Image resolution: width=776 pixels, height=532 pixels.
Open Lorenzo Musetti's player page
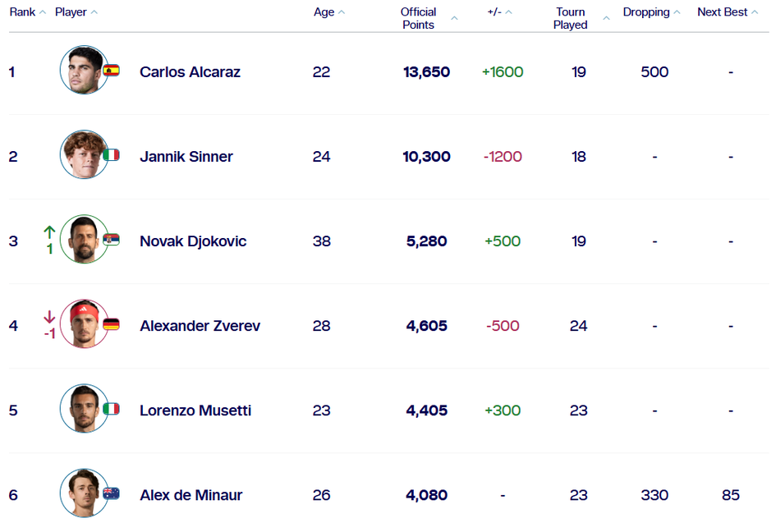tap(195, 410)
